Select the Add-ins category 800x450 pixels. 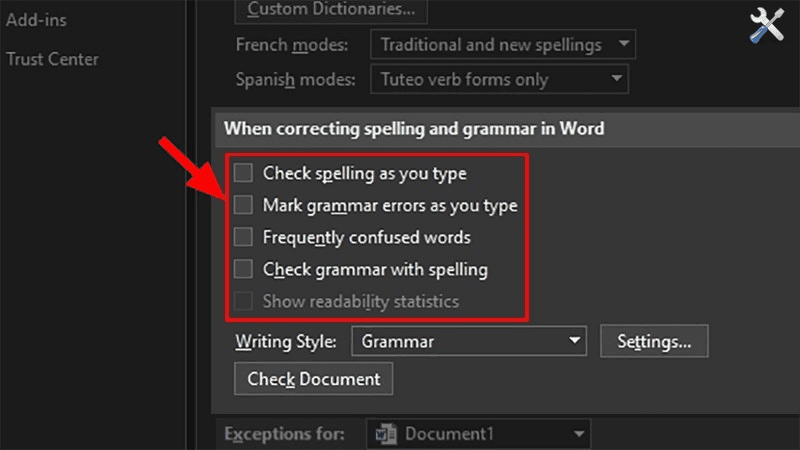(x=30, y=19)
